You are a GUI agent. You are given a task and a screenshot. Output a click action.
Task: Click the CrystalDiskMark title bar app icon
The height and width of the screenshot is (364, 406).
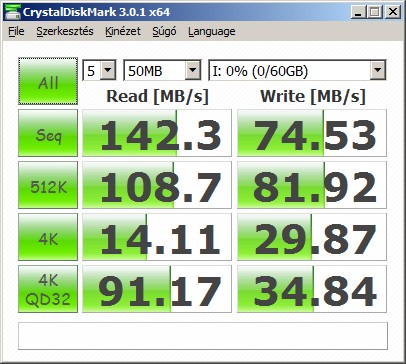[12, 12]
